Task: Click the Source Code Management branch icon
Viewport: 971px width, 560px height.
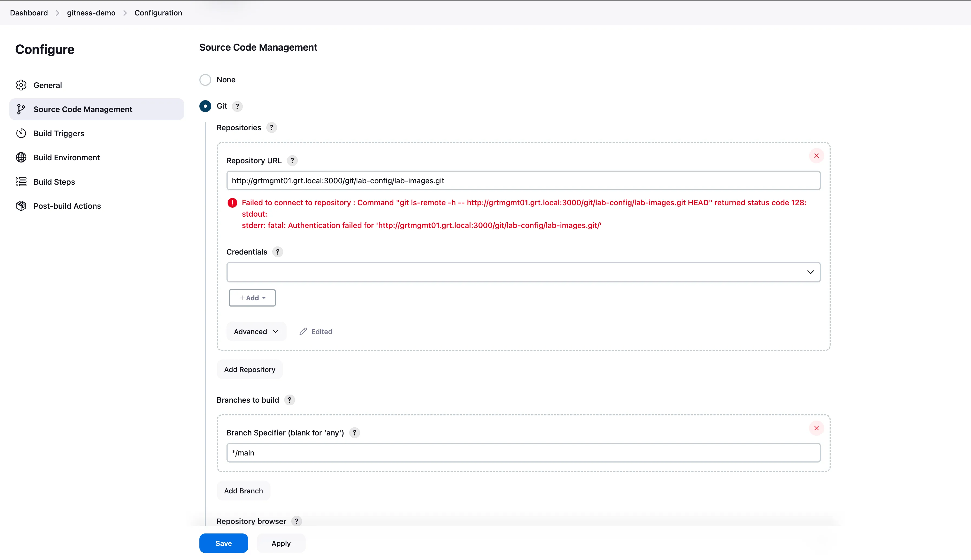Action: [21, 109]
